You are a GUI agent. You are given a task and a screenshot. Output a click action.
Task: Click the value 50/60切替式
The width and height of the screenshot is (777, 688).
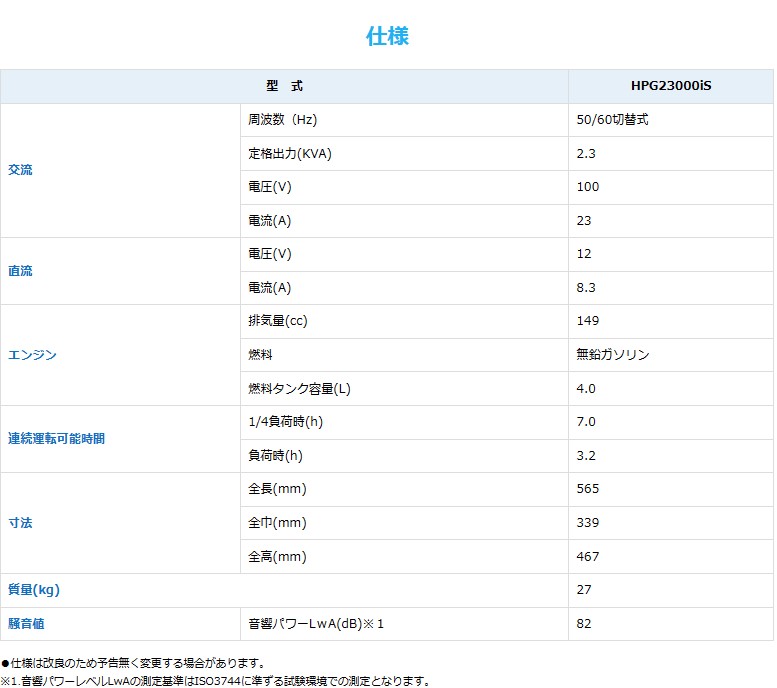pos(612,119)
